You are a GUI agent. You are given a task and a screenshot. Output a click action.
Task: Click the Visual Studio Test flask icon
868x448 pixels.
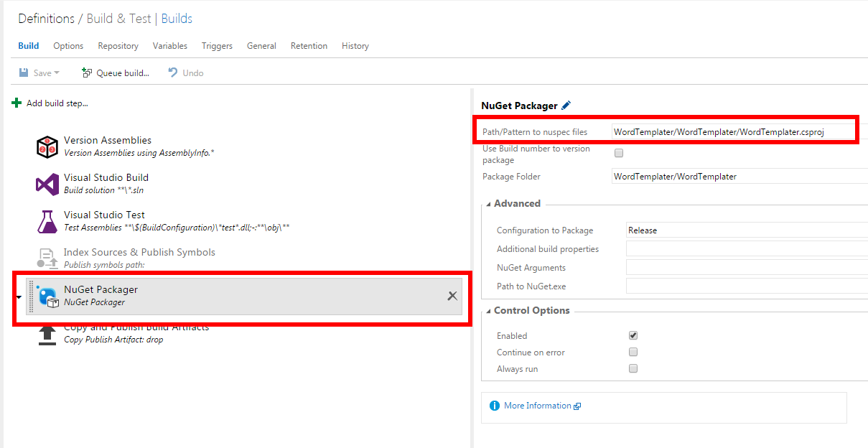[47, 222]
